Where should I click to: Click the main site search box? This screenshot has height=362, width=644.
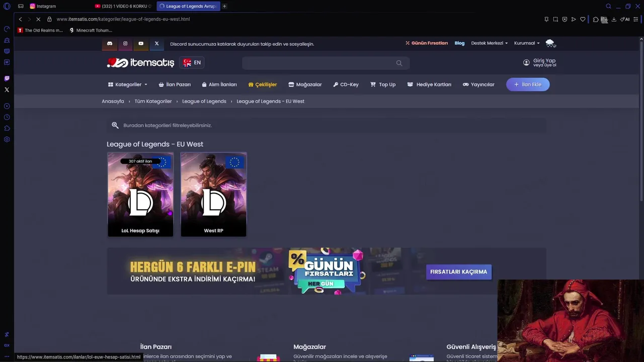(326, 63)
